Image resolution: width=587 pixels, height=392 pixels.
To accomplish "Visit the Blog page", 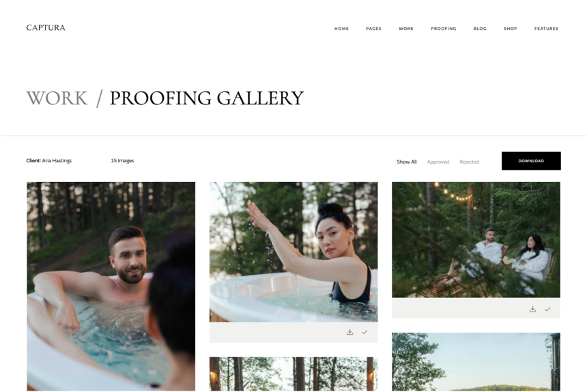I will 480,29.
